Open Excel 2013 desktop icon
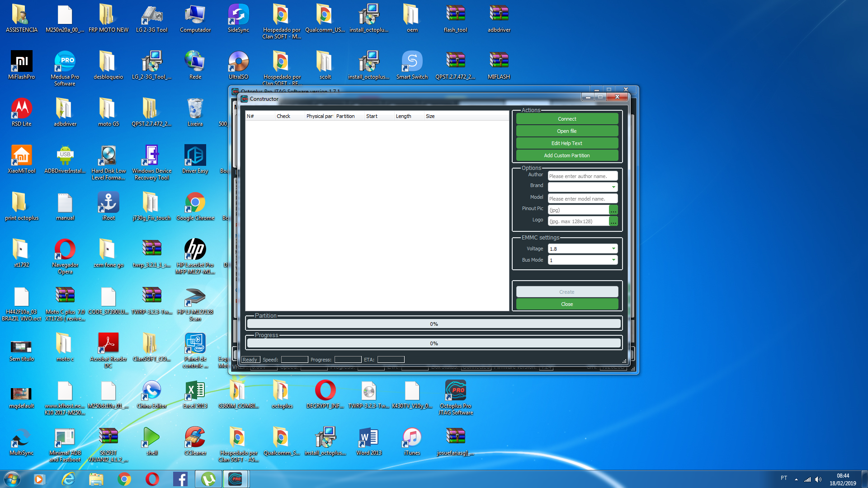The height and width of the screenshot is (488, 868). pos(195,394)
